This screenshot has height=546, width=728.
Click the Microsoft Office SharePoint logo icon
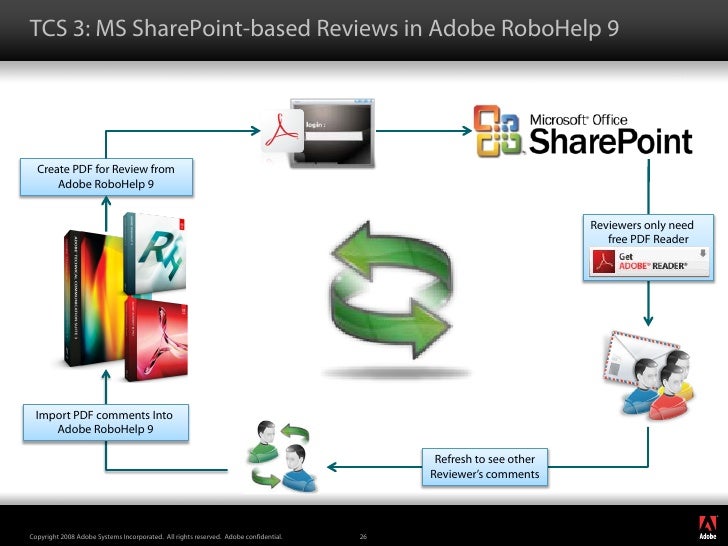pyautogui.click(x=497, y=131)
